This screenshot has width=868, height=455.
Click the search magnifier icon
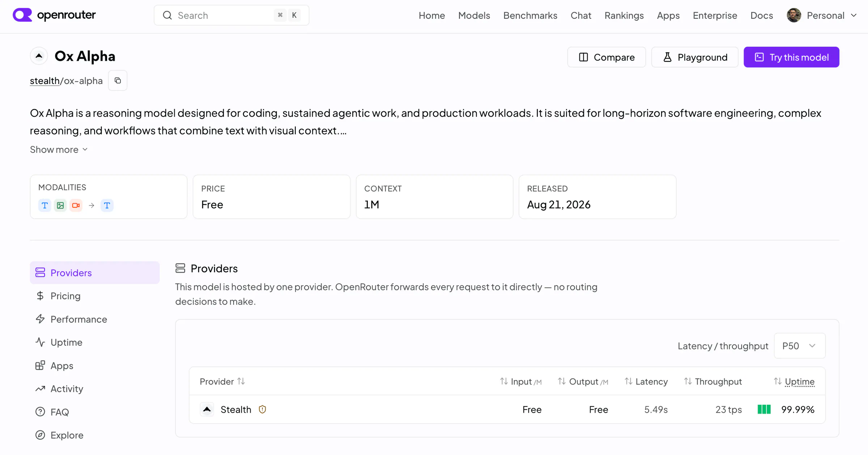pos(167,15)
